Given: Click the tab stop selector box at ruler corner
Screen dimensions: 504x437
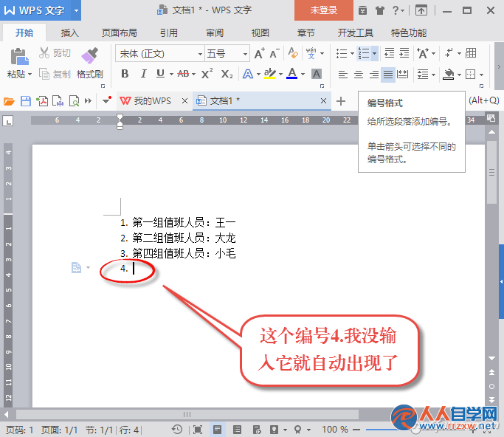Looking at the screenshot, I should pyautogui.click(x=7, y=121).
